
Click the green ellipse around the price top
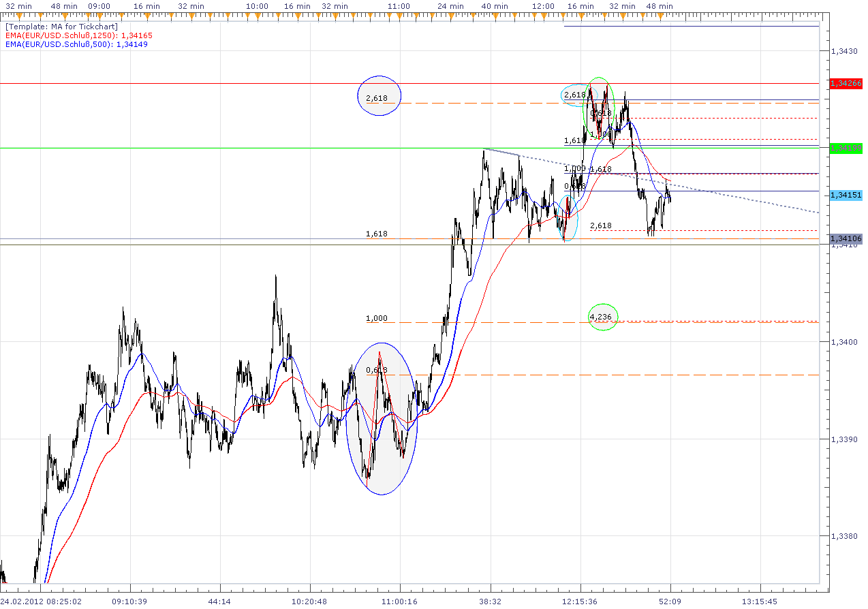pyautogui.click(x=600, y=109)
